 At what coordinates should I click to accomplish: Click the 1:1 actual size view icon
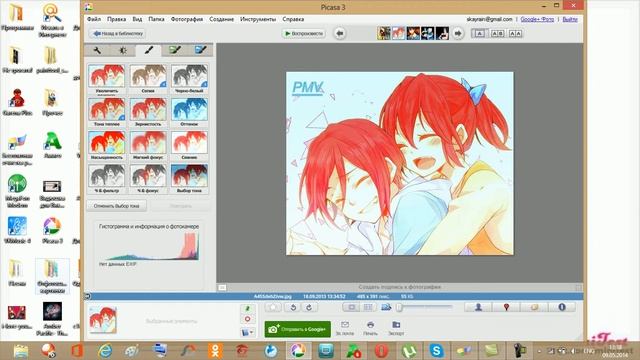point(368,307)
